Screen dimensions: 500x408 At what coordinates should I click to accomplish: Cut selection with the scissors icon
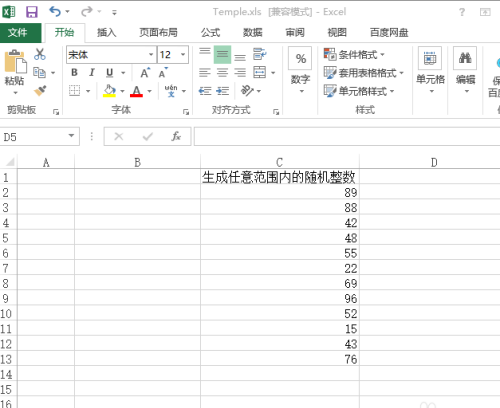40,54
